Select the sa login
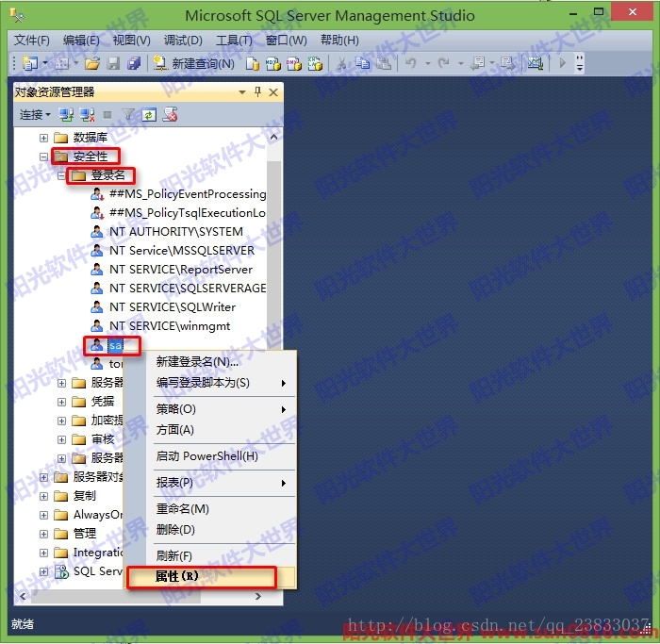 click(115, 345)
